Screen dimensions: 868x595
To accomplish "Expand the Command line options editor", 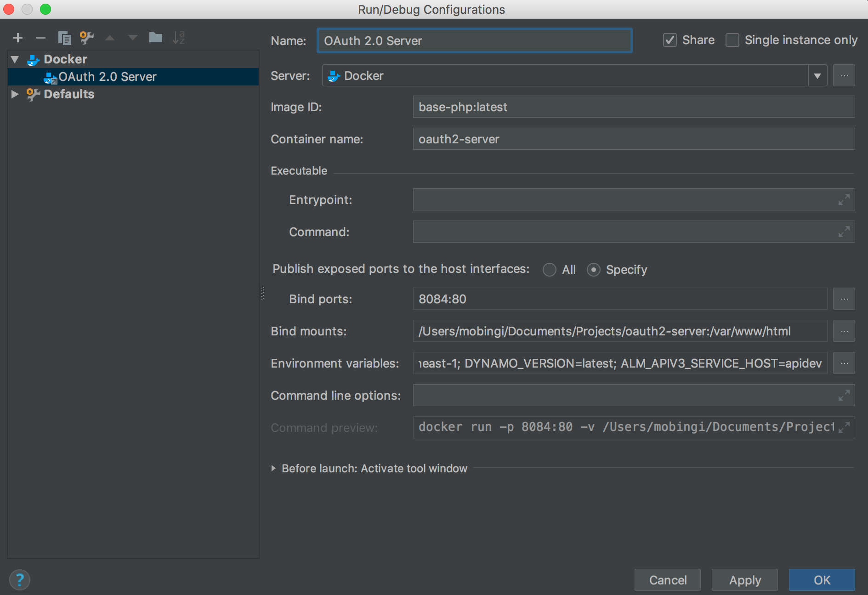I will (x=844, y=395).
